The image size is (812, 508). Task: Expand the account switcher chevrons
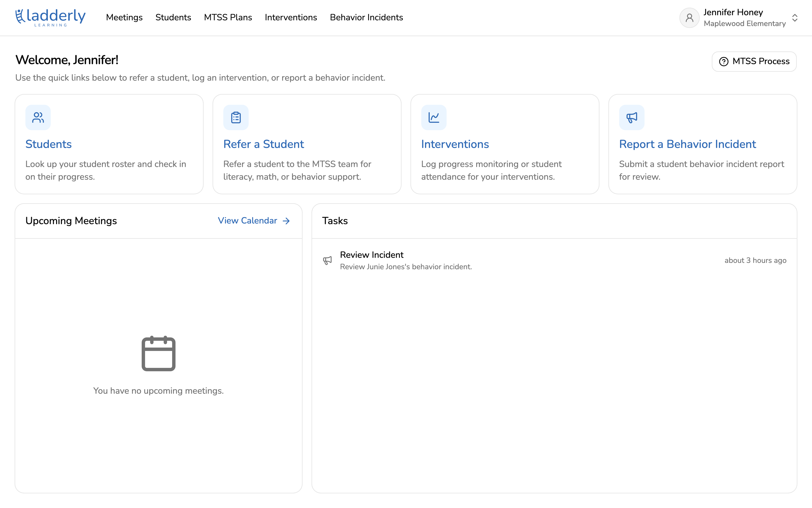pos(794,18)
